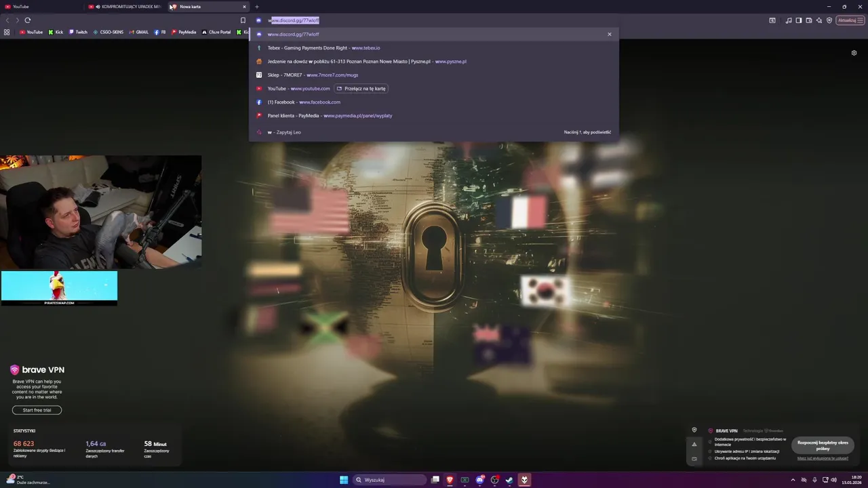868x488 pixels.
Task: Open the apps grid icon in bookmarks bar
Action: click(x=7, y=32)
